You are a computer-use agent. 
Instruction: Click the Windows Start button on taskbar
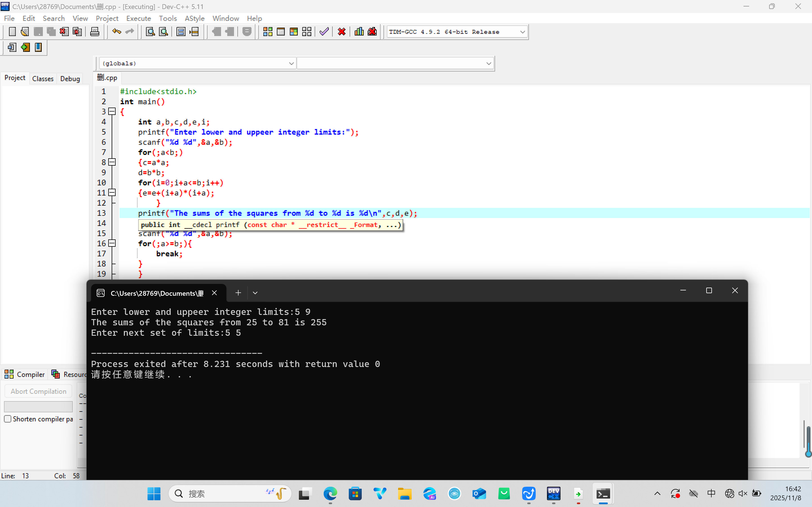[154, 493]
